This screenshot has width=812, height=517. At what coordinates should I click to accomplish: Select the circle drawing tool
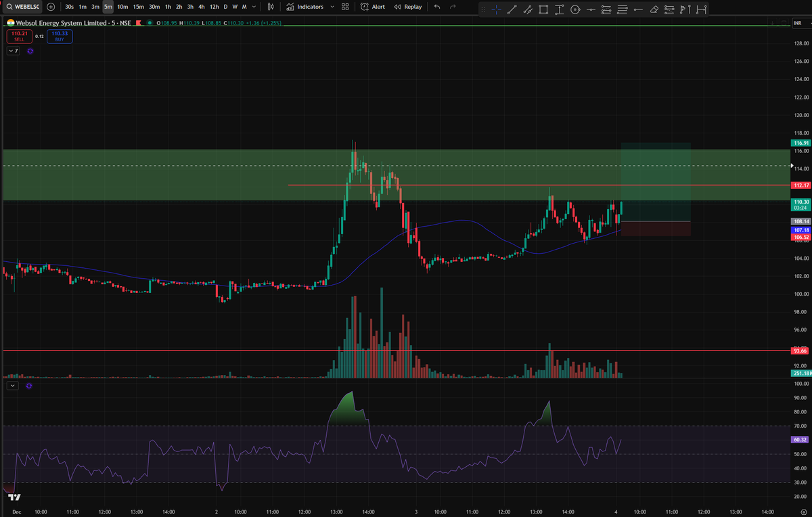click(575, 9)
